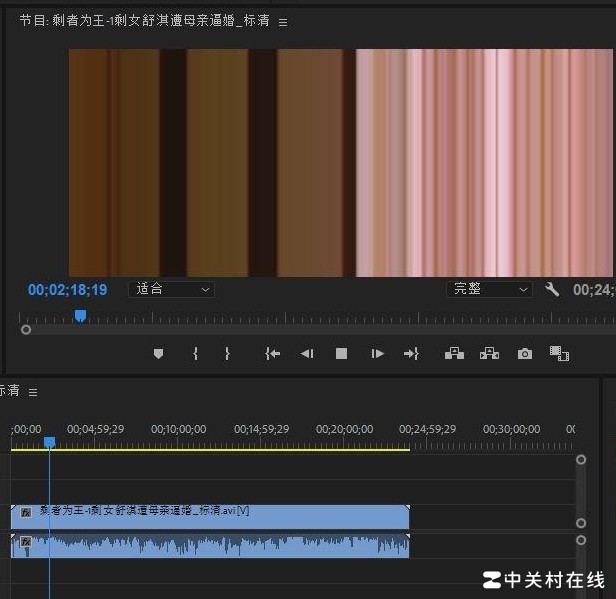
Task: Click the 00;14;59;29 ruler label
Action: pyautogui.click(x=262, y=429)
